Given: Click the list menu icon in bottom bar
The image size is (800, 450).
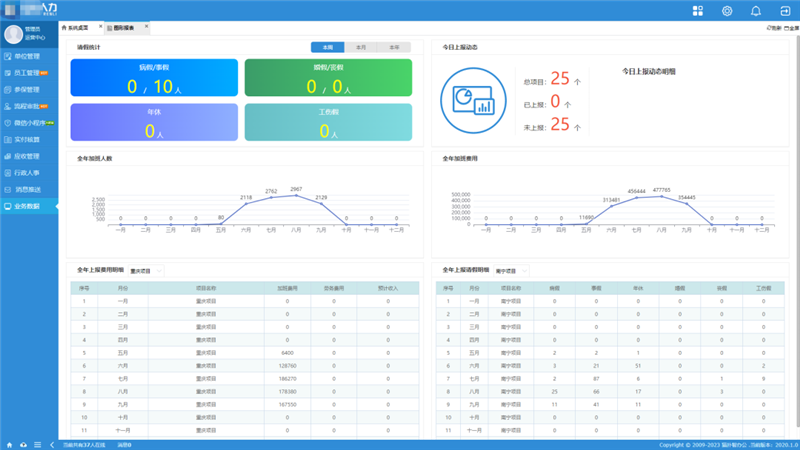Looking at the screenshot, I should pos(37,444).
